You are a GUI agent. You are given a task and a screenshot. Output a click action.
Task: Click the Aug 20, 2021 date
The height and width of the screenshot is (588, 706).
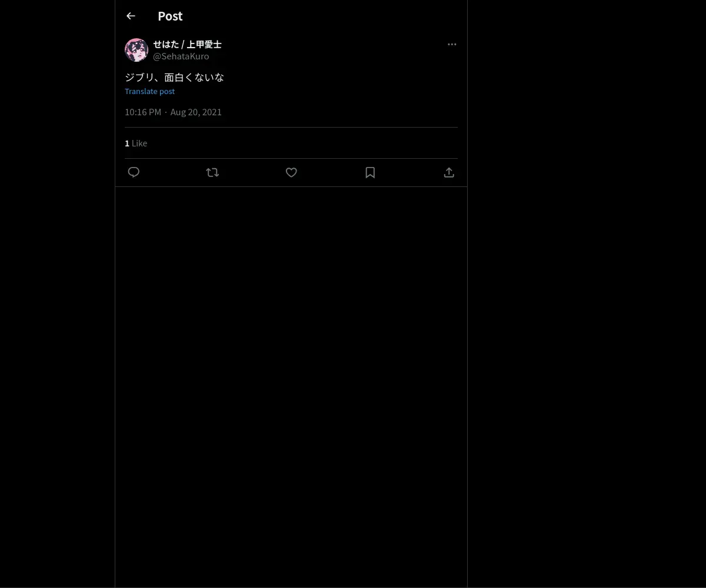coord(196,112)
